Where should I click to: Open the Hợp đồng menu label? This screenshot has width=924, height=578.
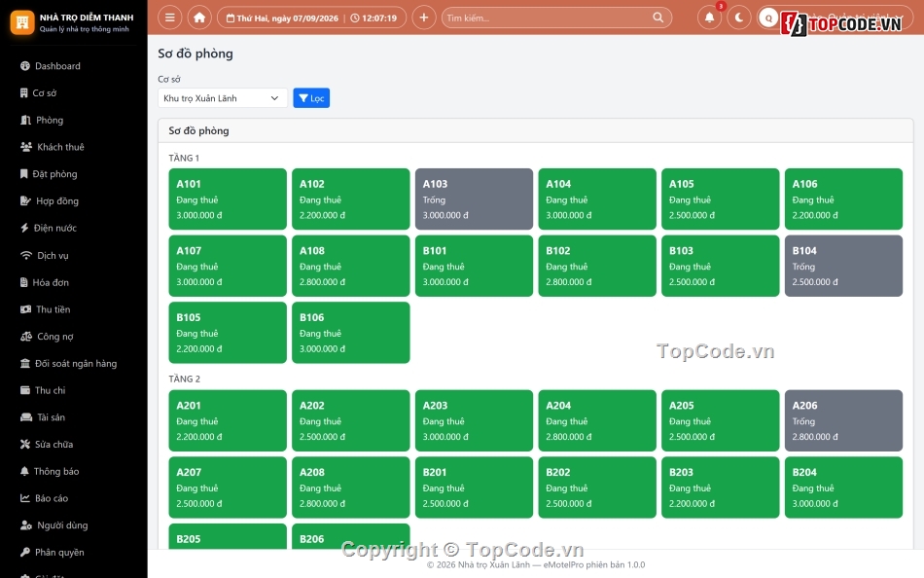(57, 201)
